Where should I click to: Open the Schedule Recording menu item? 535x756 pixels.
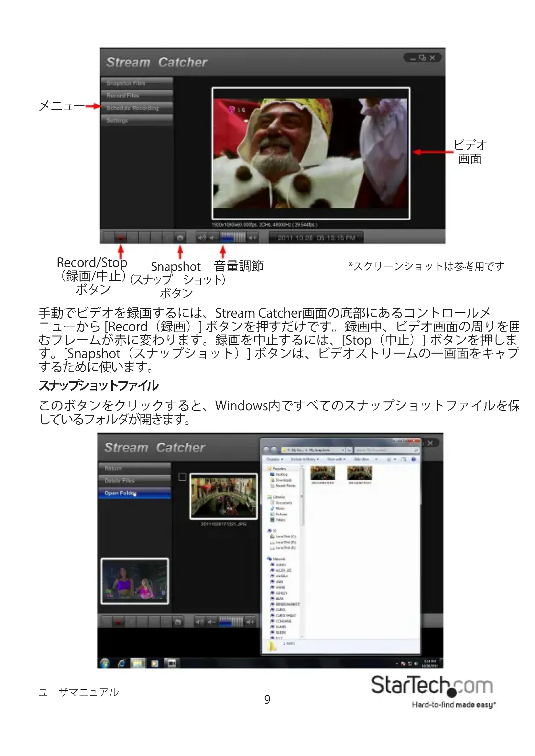tap(136, 108)
